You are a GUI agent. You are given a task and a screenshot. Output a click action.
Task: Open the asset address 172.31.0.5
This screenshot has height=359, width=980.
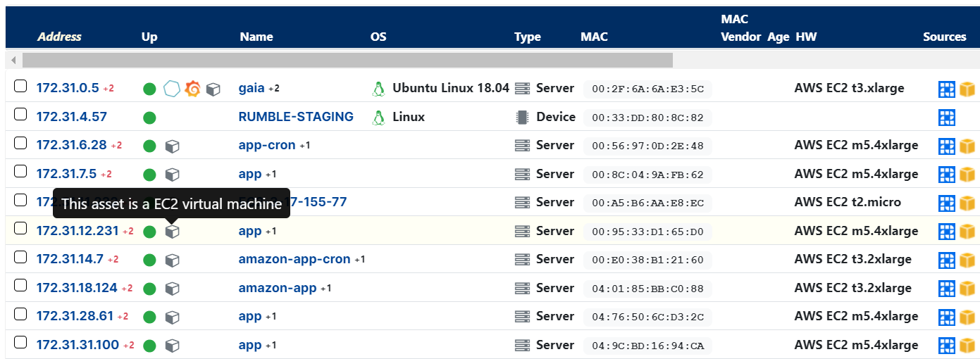pyautogui.click(x=68, y=88)
